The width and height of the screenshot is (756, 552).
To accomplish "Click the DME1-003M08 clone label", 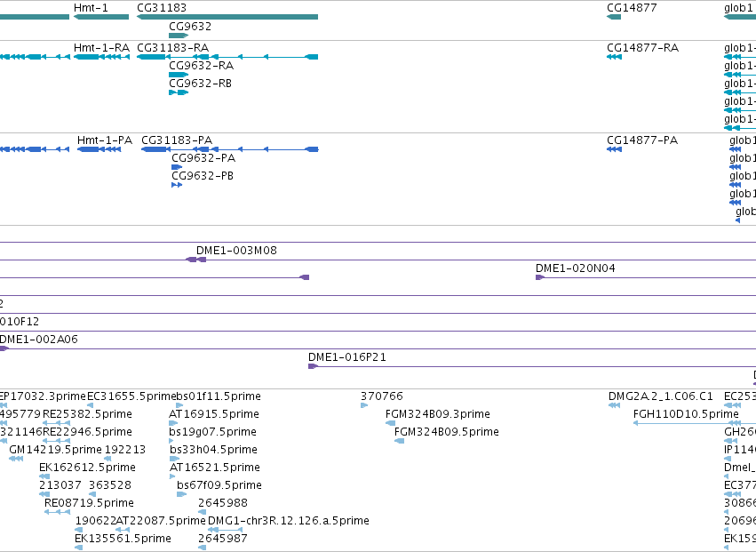I will 236,251.
